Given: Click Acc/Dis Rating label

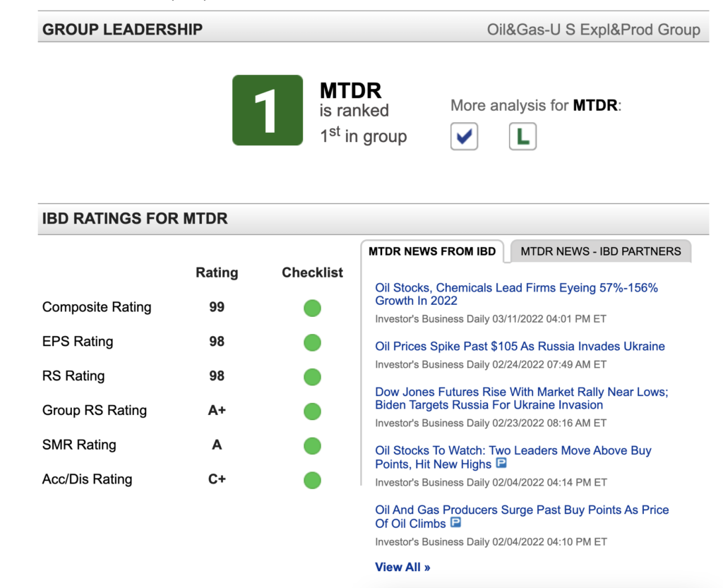Looking at the screenshot, I should click(87, 479).
